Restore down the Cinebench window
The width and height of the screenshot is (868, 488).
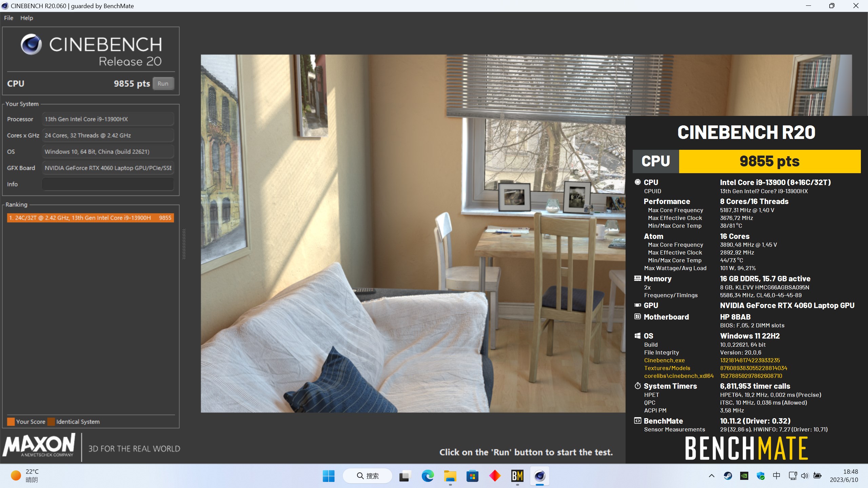(x=832, y=6)
